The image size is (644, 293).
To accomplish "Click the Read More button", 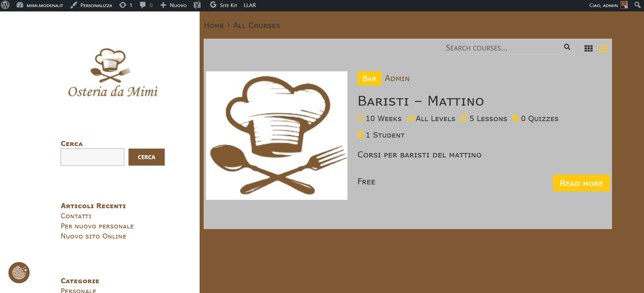I will pos(581,183).
